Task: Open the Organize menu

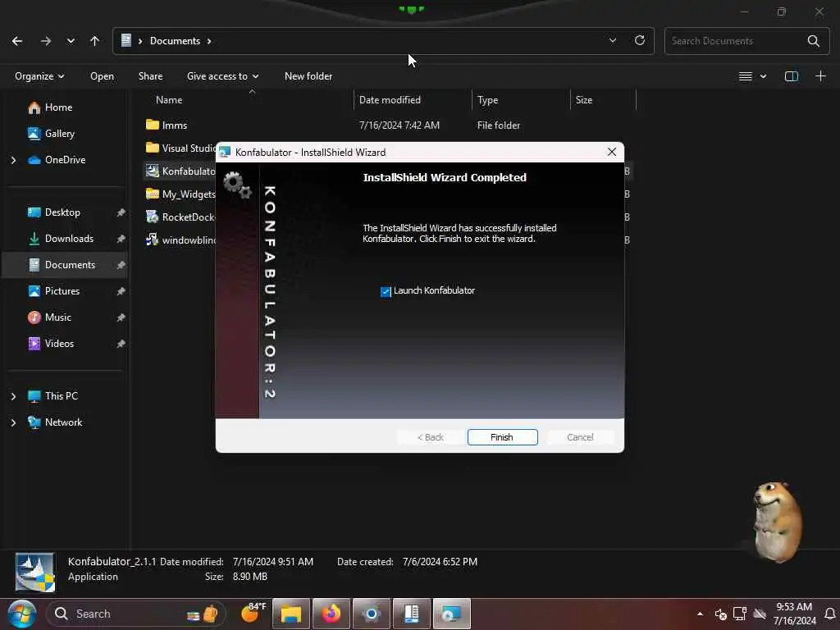Action: click(x=39, y=76)
